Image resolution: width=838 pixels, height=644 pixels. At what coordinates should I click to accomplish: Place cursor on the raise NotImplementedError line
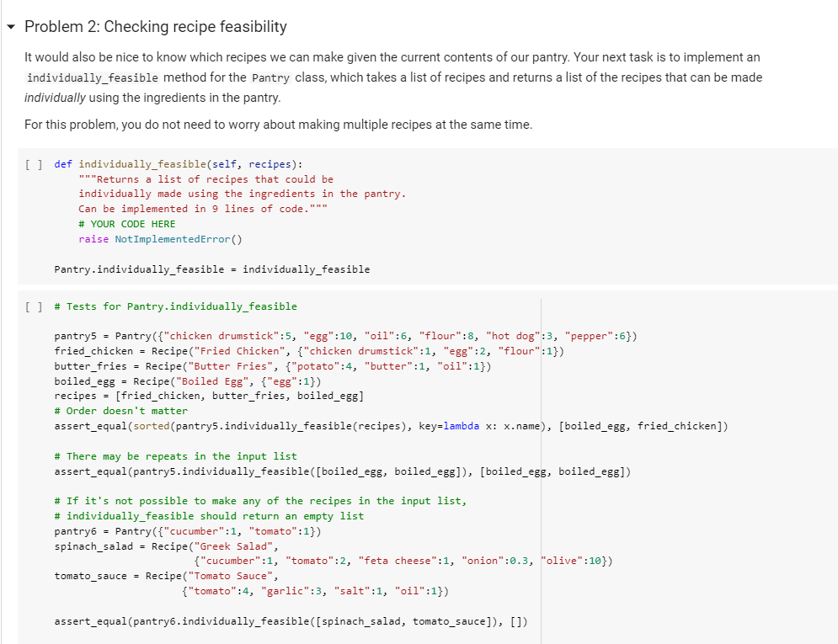(143, 238)
